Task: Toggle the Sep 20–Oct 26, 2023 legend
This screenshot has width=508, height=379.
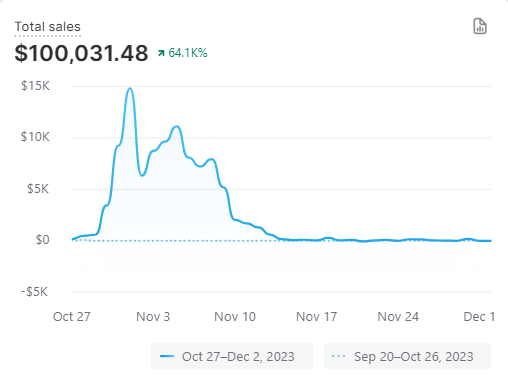Action: 407,356
